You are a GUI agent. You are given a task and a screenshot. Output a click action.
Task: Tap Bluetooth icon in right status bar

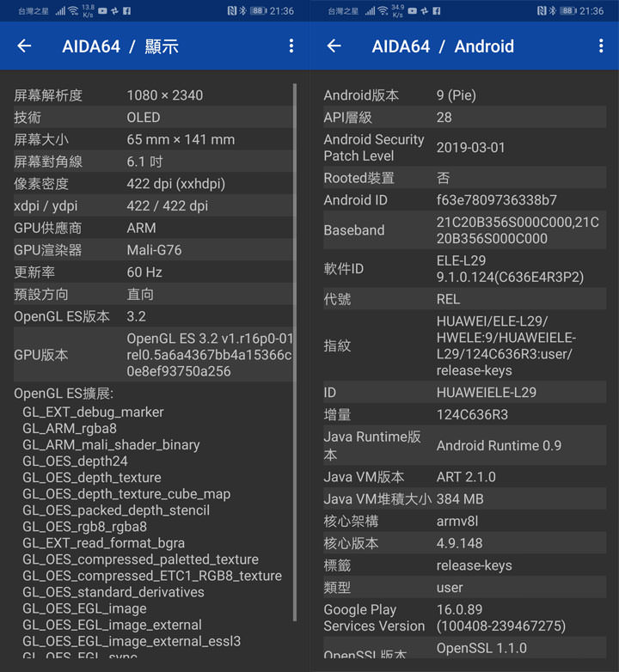click(553, 10)
